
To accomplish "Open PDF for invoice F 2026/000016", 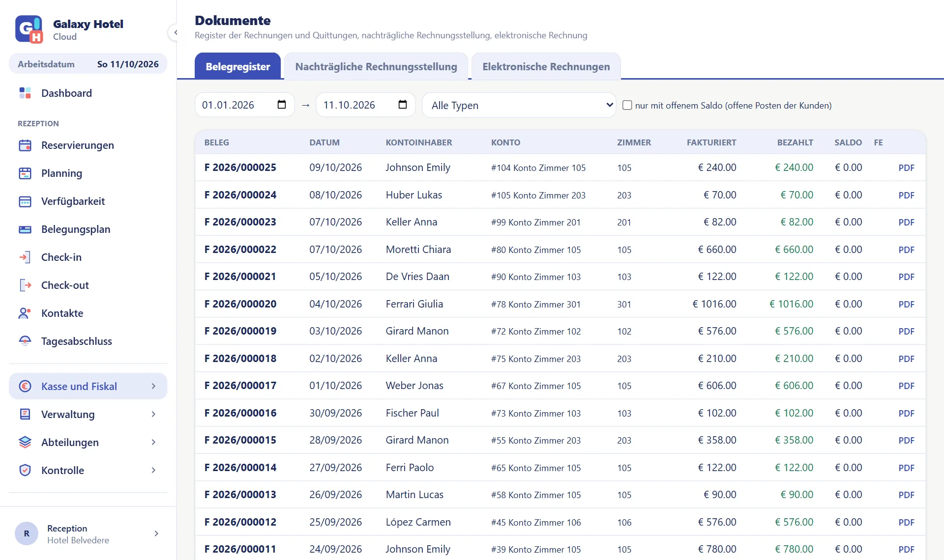I will 906,414.
